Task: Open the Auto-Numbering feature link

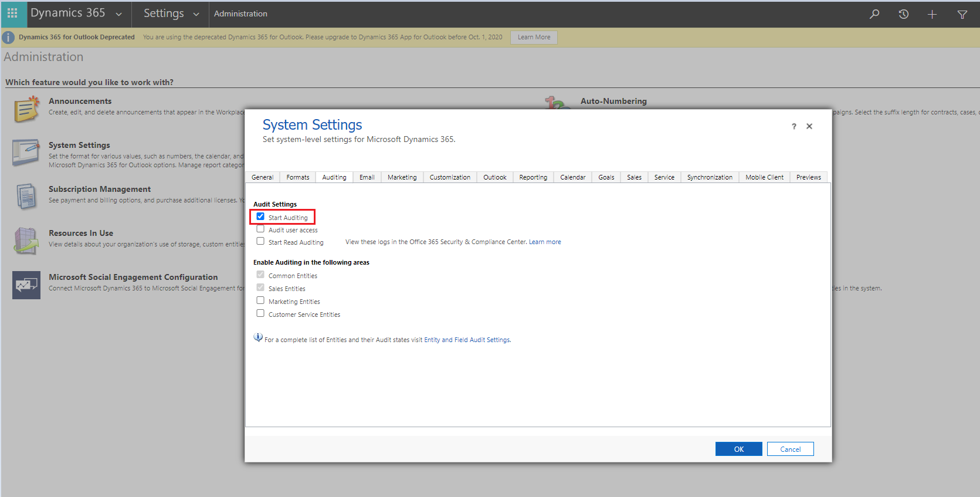Action: 613,101
